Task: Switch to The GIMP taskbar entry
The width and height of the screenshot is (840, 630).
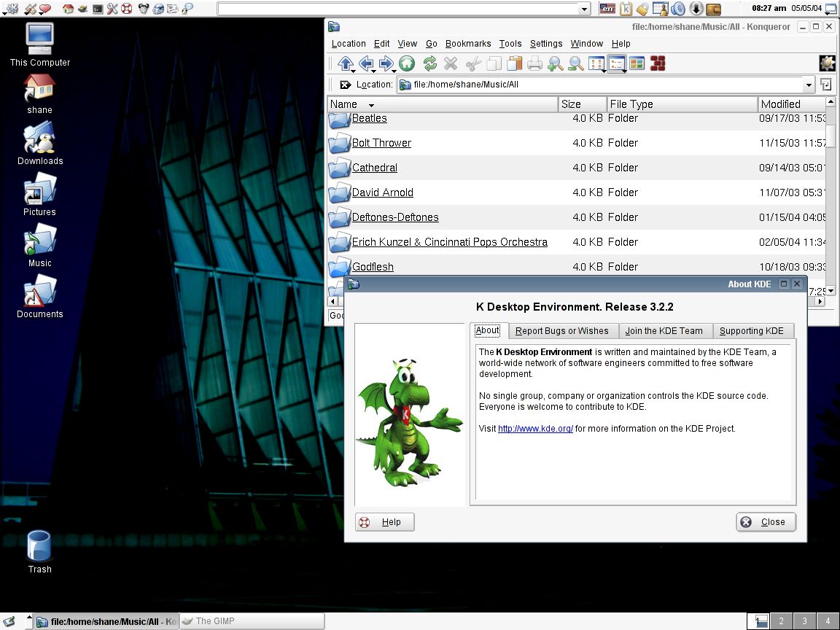Action: [x=252, y=621]
